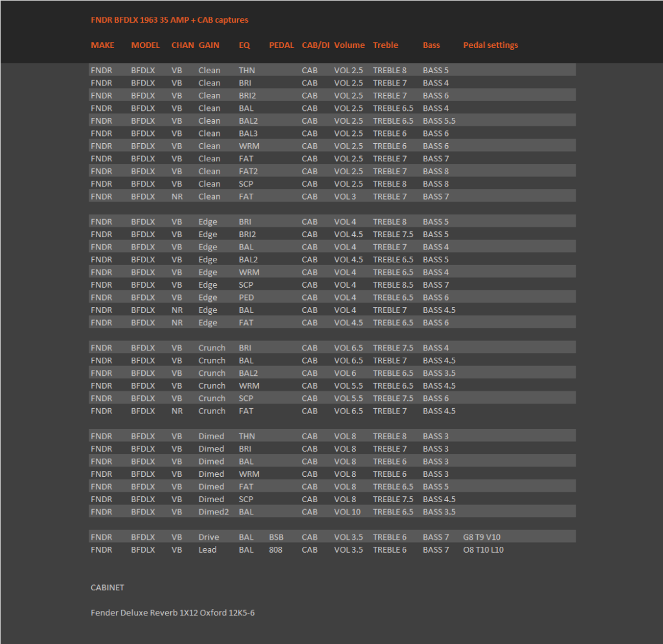Click TREBLE 6.5 in the Dimed FAT row
The height and width of the screenshot is (644, 663).
pos(393,487)
